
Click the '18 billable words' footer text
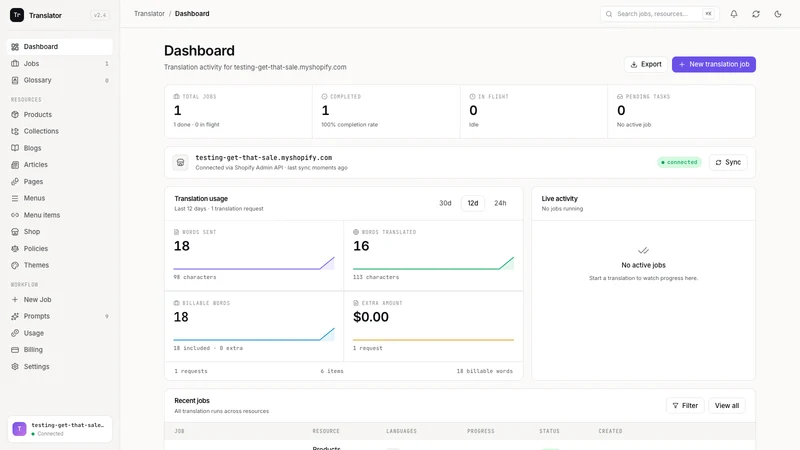click(x=485, y=371)
